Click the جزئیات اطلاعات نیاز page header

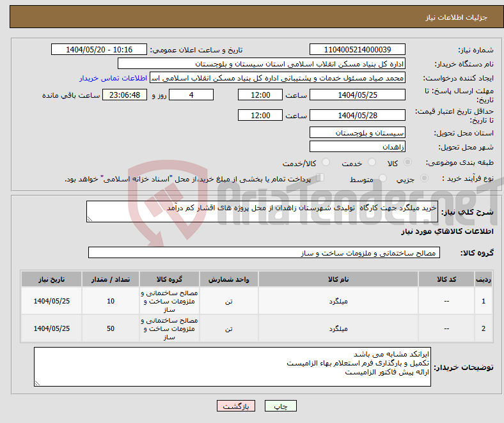(457, 17)
